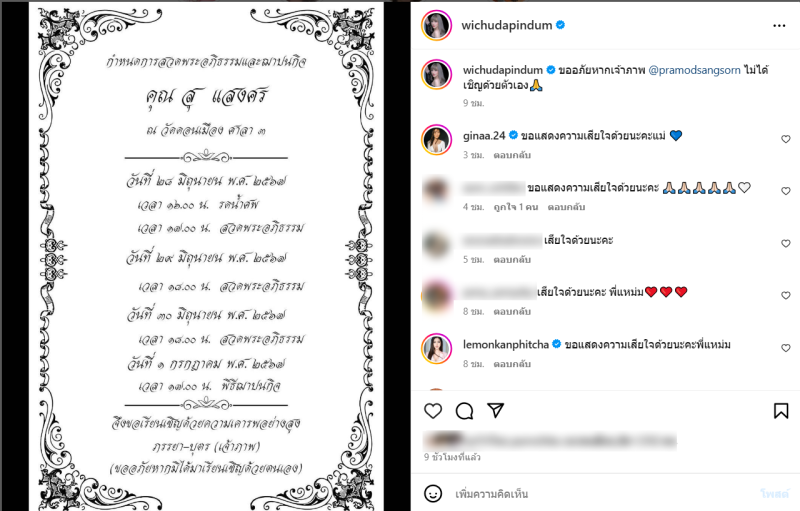Viewport: 800px width, 511px height.
Task: Save the post with the bookmark icon
Action: (781, 411)
